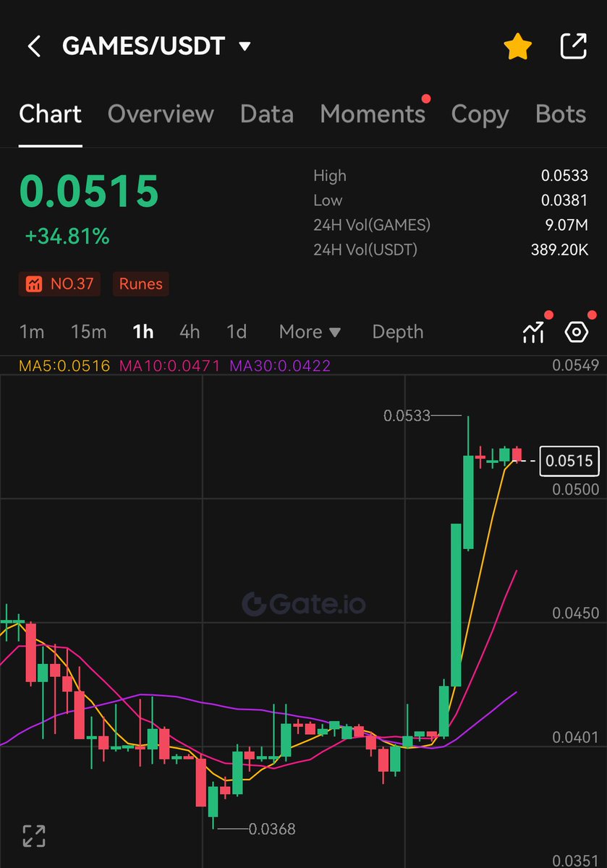This screenshot has width=607, height=868.
Task: Open the GAMES/USDT pair dropdown arrow
Action: [245, 47]
